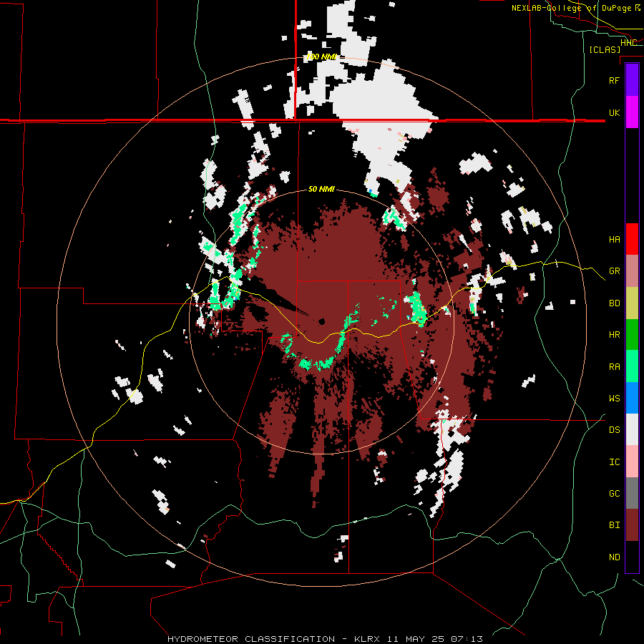Select the "GR" legend label
The width and height of the screenshot is (644, 644).
pos(614,271)
